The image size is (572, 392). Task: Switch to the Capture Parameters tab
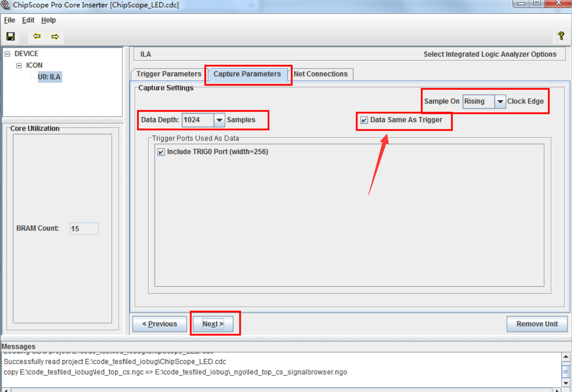click(x=247, y=74)
